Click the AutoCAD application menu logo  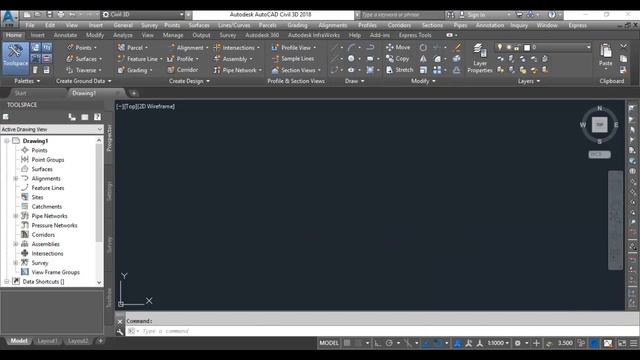[x=9, y=18]
